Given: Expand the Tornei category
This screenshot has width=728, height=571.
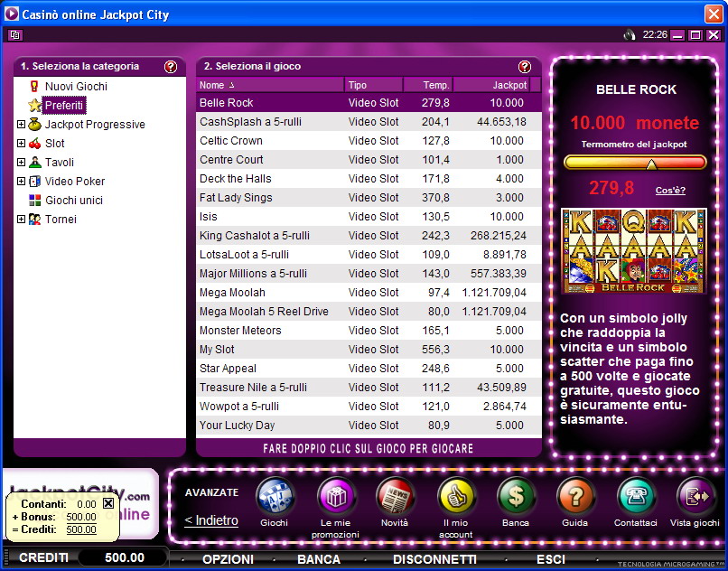Looking at the screenshot, I should point(21,219).
